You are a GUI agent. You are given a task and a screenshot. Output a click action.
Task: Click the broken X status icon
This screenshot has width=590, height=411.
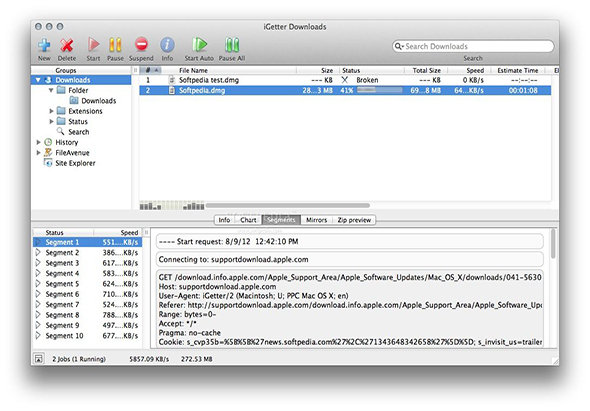pos(345,80)
